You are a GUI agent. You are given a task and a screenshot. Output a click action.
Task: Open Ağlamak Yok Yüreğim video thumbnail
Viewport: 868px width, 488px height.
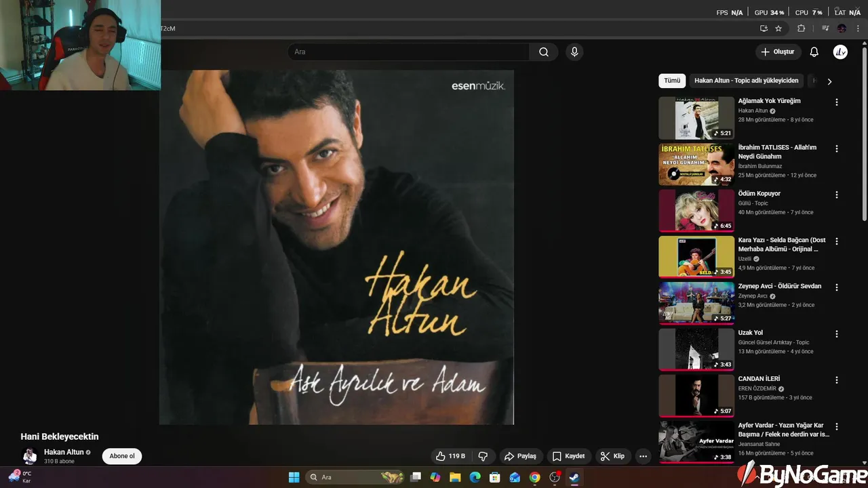696,118
